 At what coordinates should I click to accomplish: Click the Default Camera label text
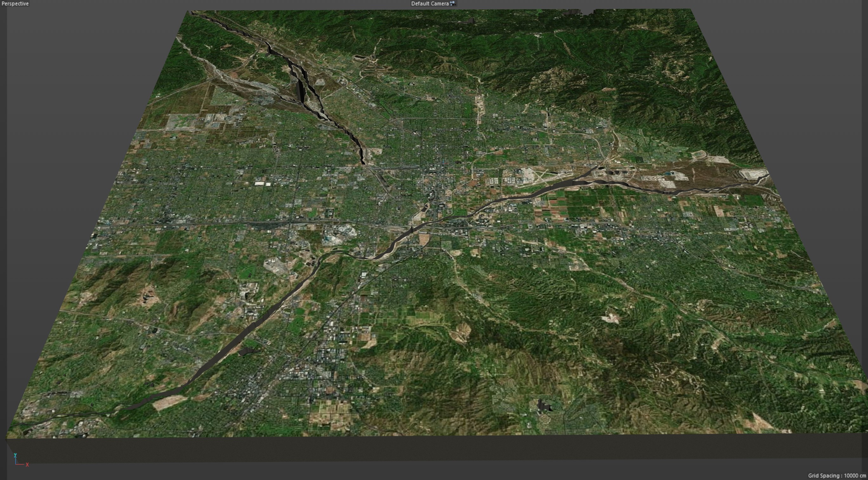click(430, 3)
